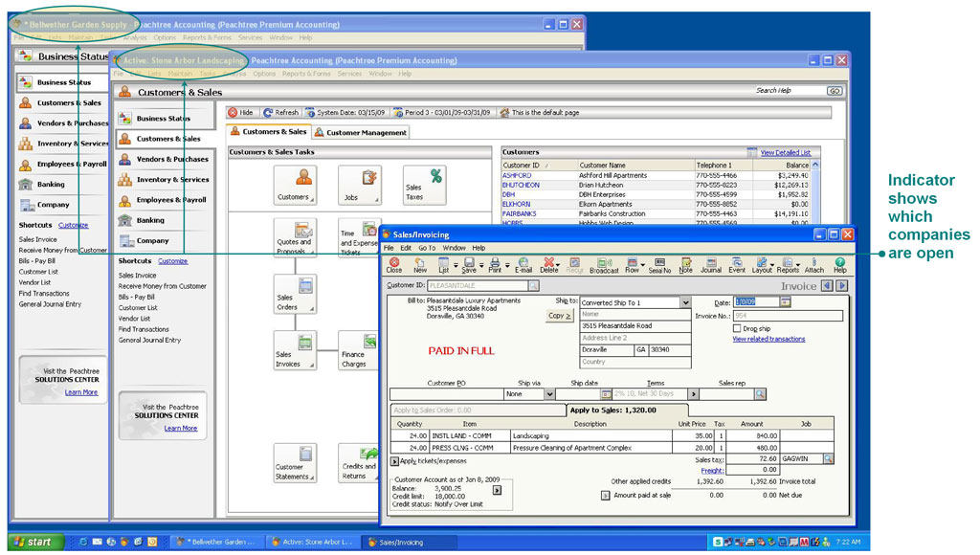The width and height of the screenshot is (980, 555).
Task: Switch to the Customer Management tab
Action: [361, 133]
